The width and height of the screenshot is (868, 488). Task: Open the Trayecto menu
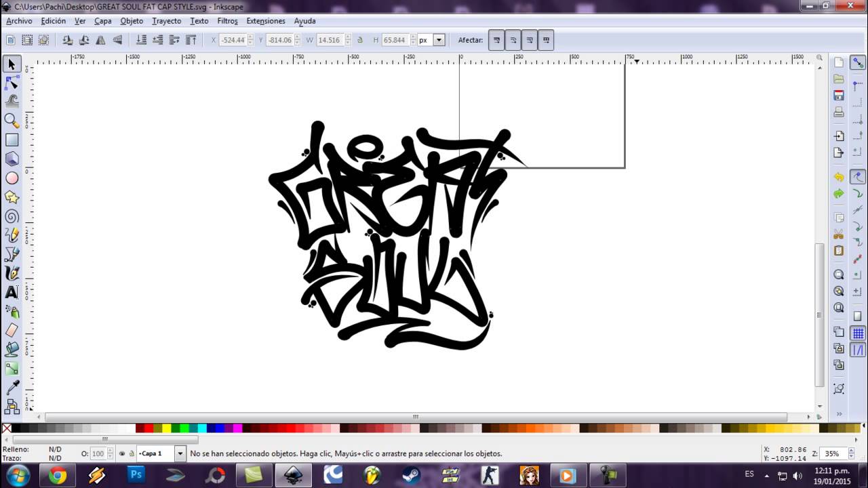click(167, 21)
